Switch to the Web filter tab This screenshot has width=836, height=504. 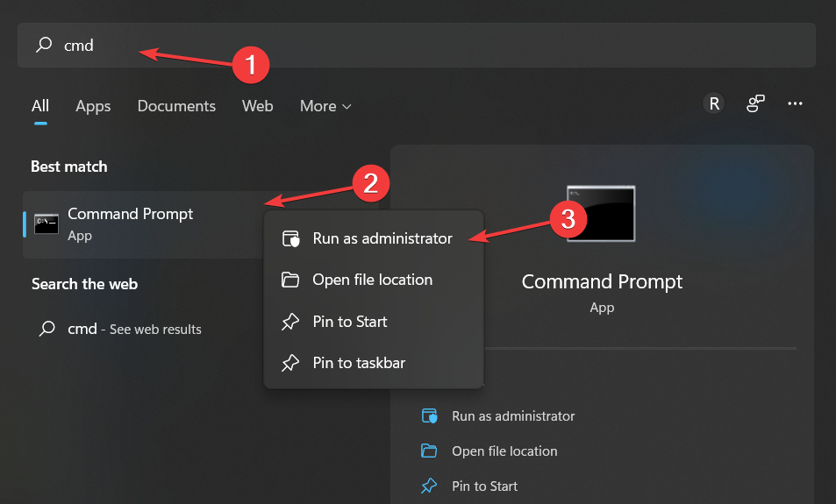tap(258, 106)
